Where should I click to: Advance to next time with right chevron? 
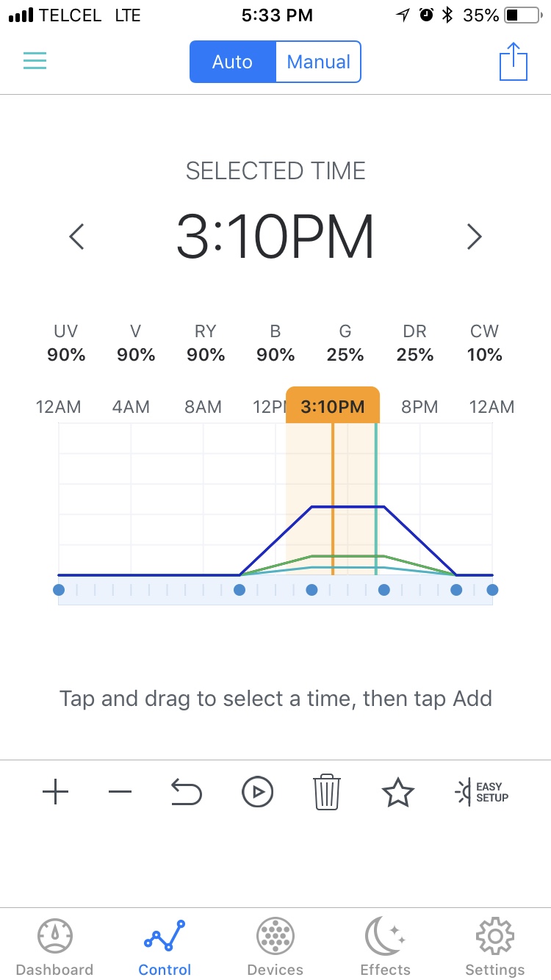pos(475,237)
